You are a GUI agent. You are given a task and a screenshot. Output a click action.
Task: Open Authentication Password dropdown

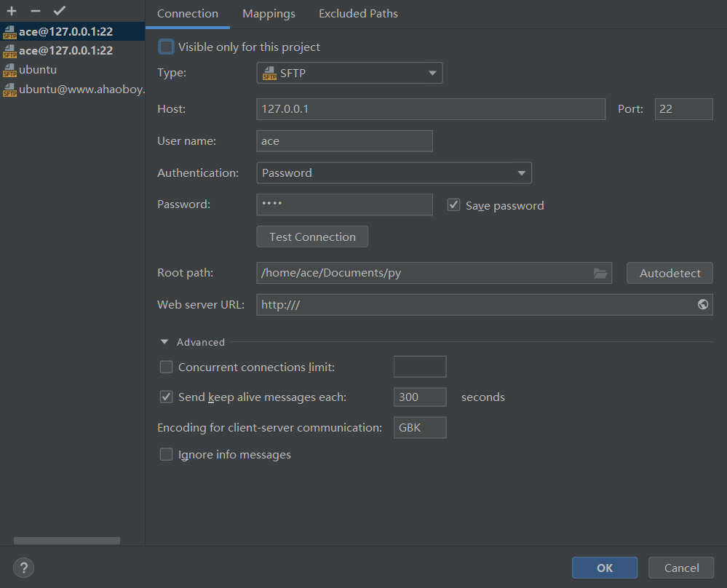[394, 173]
